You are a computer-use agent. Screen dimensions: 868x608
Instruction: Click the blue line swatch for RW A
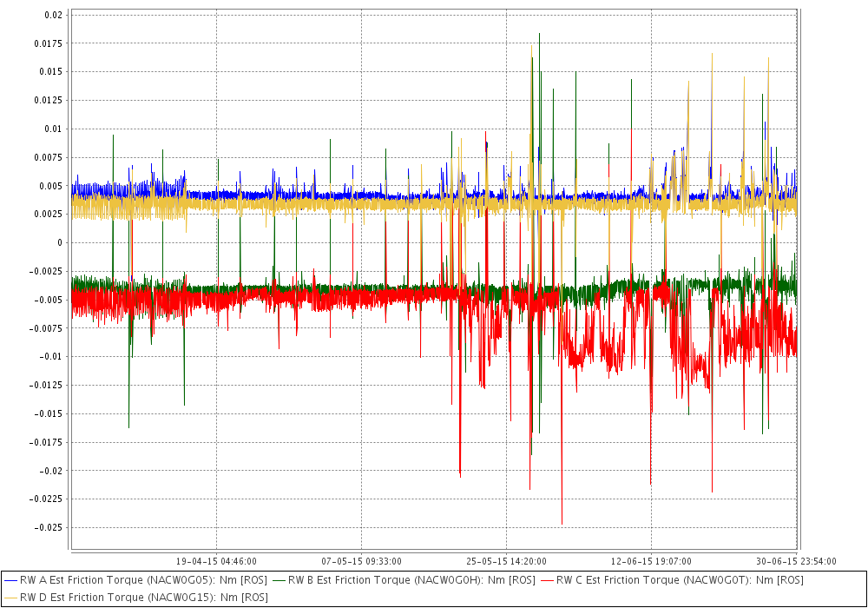coord(11,581)
